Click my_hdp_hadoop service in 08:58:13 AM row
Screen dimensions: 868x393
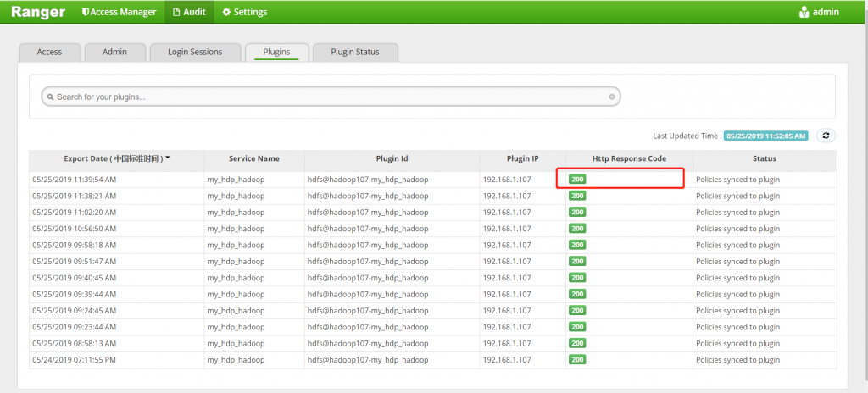click(x=236, y=344)
